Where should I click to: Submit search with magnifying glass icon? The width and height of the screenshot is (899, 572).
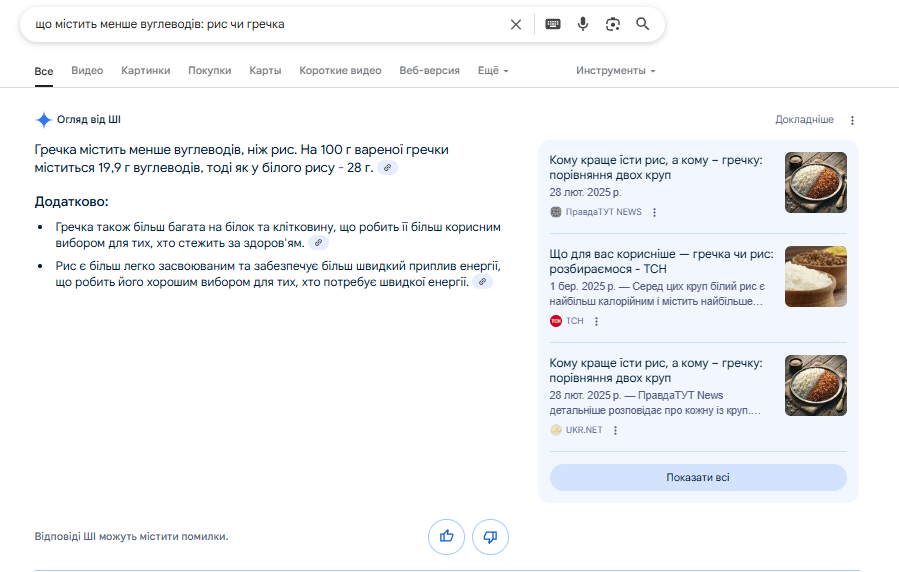click(x=643, y=24)
